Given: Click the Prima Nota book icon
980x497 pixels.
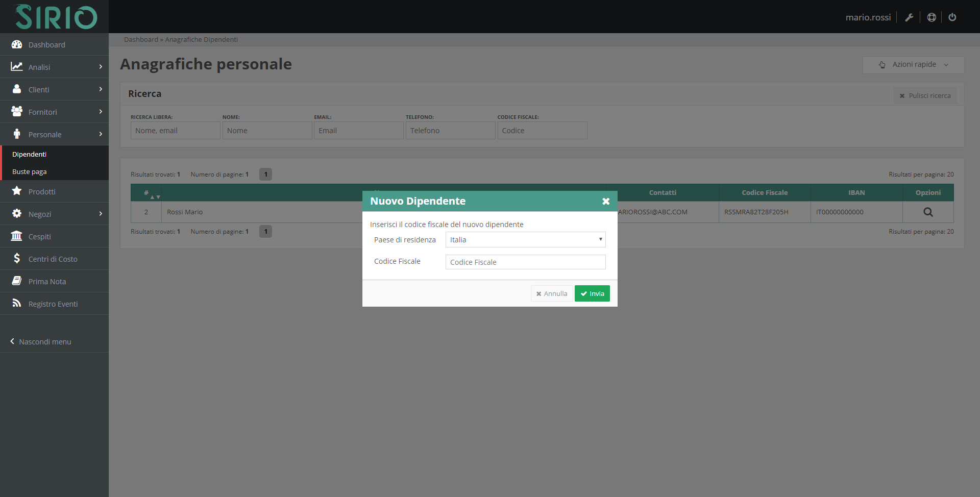Looking at the screenshot, I should pyautogui.click(x=17, y=281).
